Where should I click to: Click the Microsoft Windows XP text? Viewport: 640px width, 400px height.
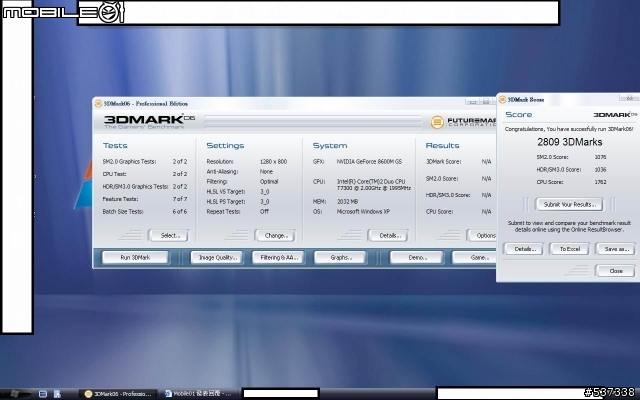point(363,211)
